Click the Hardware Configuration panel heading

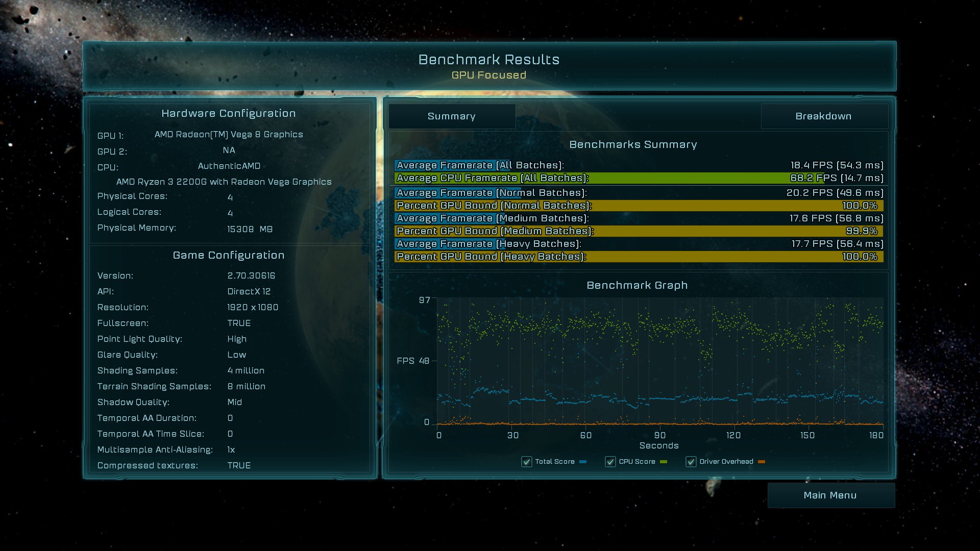click(229, 113)
